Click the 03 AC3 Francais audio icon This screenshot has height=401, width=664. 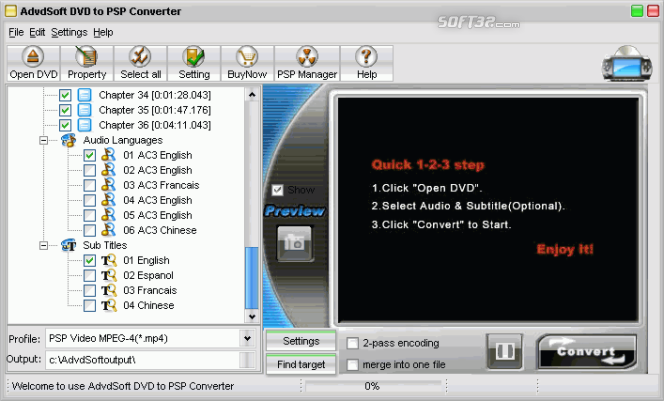(108, 185)
